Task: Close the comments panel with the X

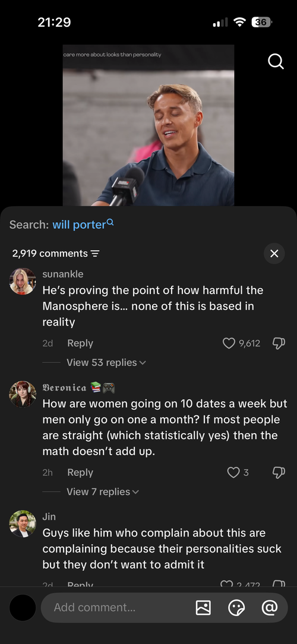Action: tap(274, 254)
